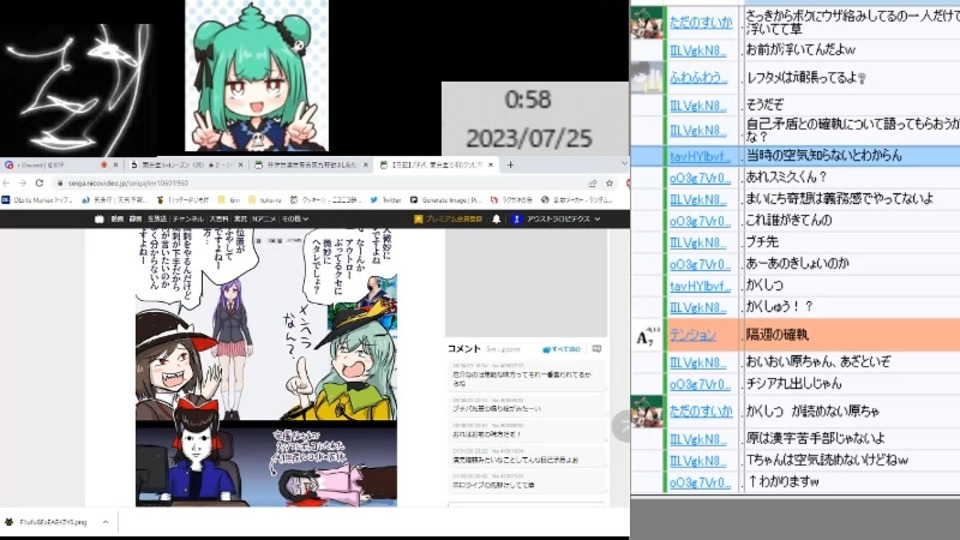Screen dimensions: 960x540
Task: Select the これ誰がきてんの comment
Action: [x=789, y=220]
